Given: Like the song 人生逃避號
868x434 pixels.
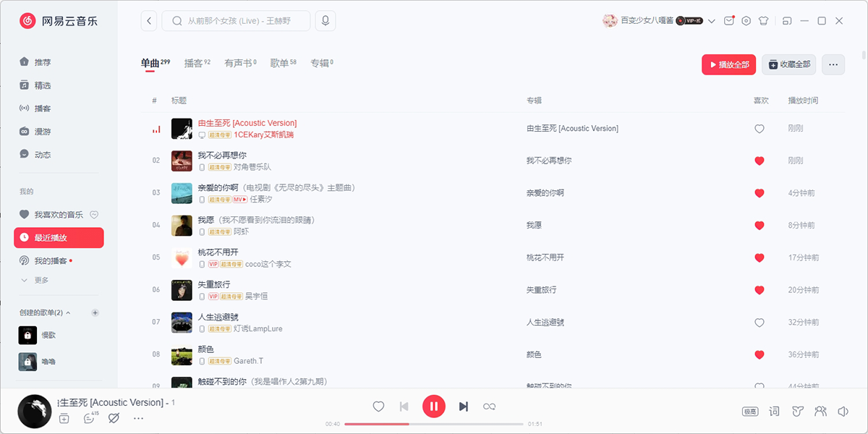Looking at the screenshot, I should click(x=759, y=323).
